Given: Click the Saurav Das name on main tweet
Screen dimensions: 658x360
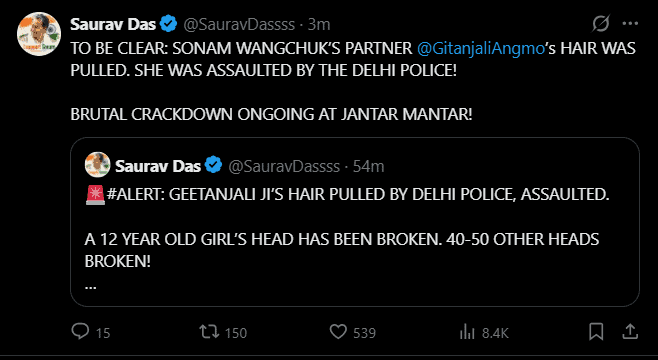Looking at the screenshot, I should click(113, 24).
